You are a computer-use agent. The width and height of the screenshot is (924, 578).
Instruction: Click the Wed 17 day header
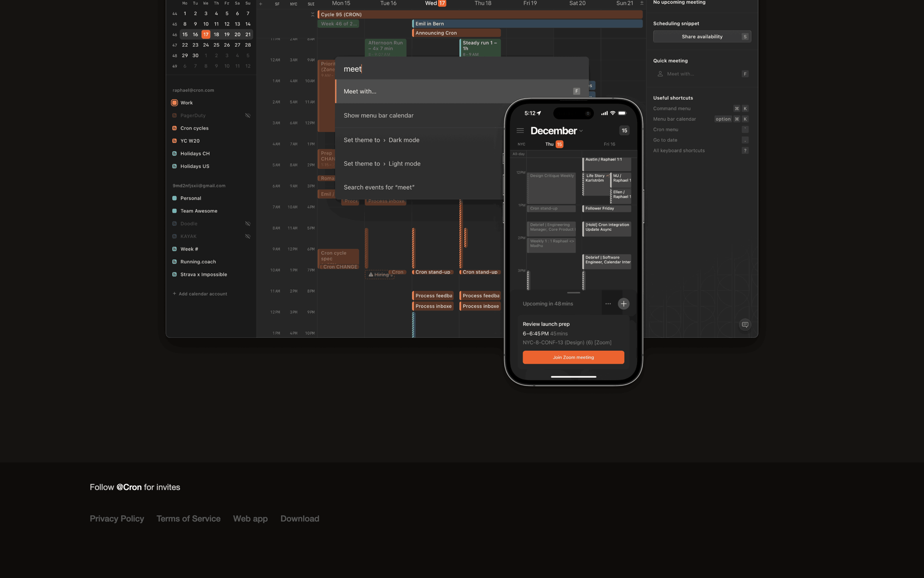click(436, 3)
